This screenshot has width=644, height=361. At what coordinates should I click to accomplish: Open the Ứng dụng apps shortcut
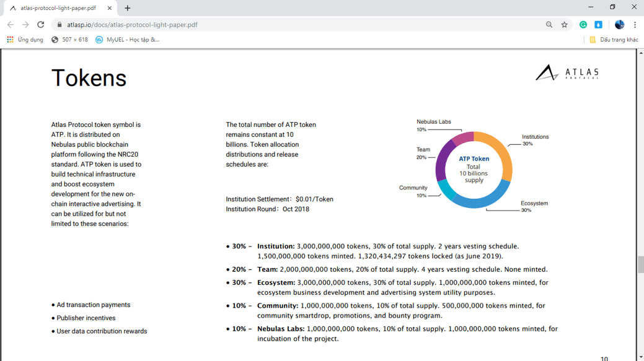click(25, 40)
